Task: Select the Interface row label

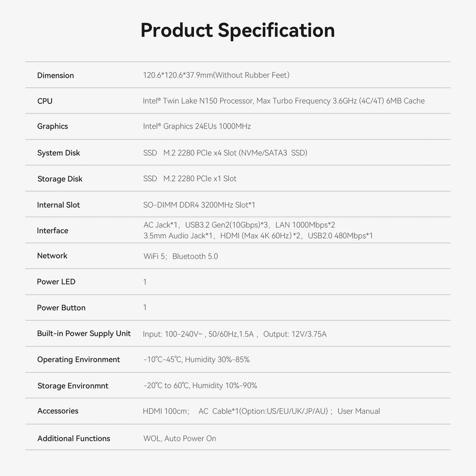Action: pos(53,231)
